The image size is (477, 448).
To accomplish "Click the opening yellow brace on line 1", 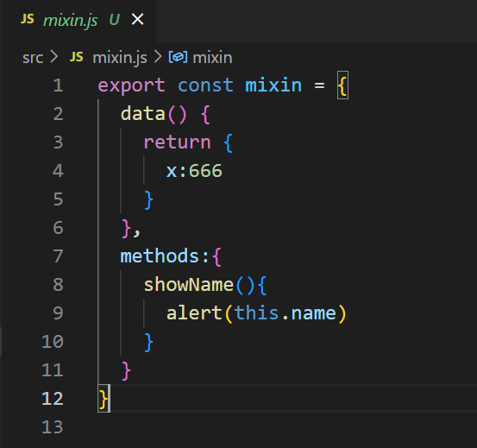I will coord(342,85).
